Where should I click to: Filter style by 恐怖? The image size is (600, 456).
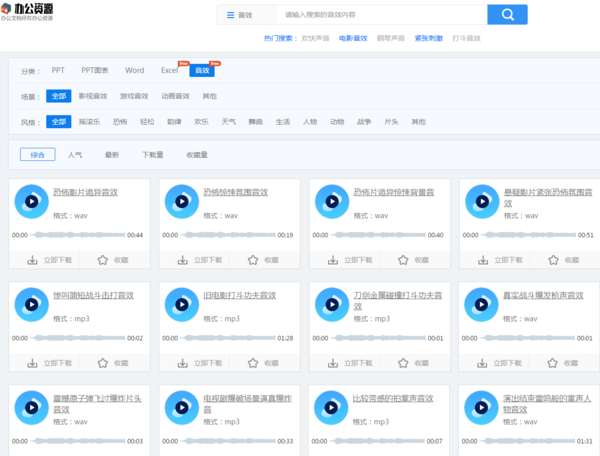click(x=120, y=122)
